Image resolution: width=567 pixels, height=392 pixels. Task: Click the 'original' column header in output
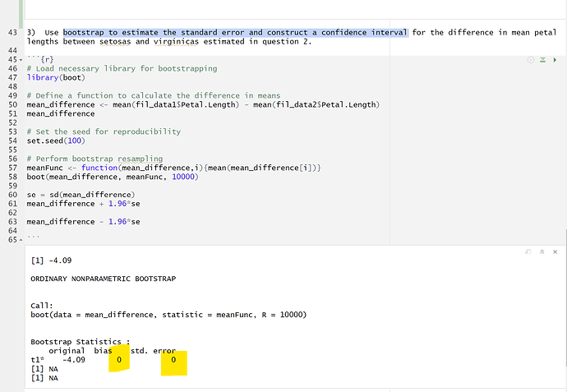tap(67, 351)
